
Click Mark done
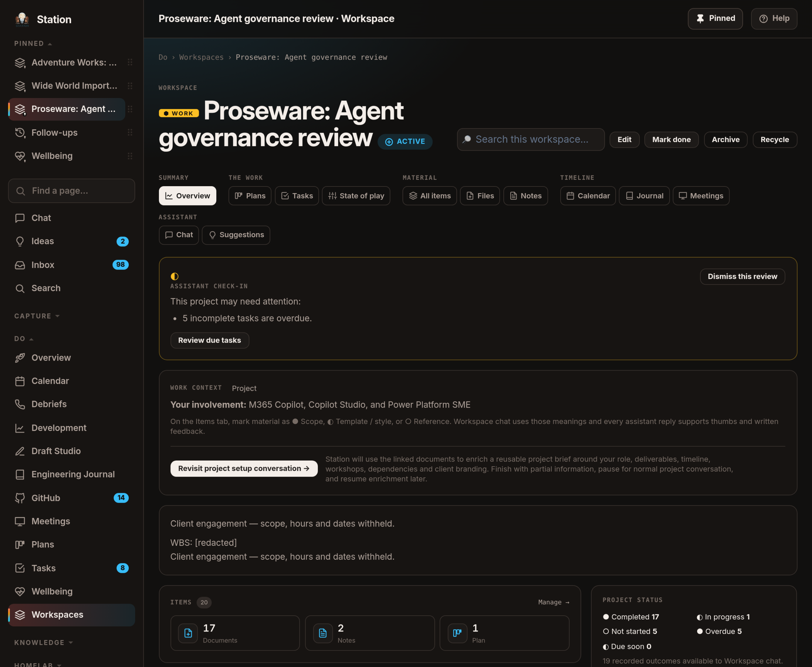671,140
